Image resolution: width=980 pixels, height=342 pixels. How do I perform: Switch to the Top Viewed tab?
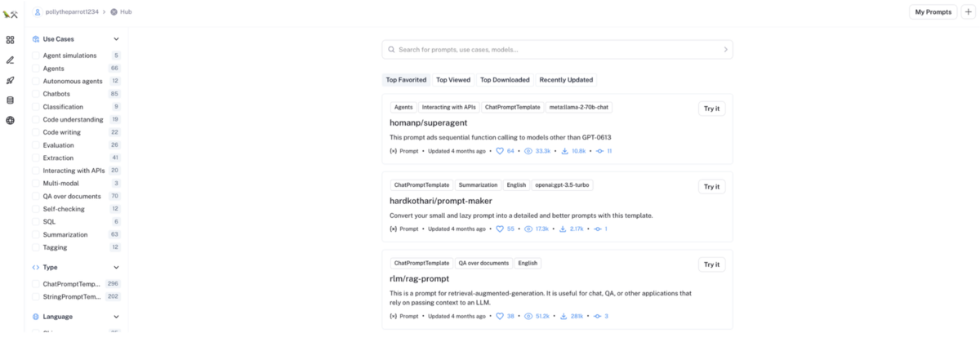click(x=453, y=80)
